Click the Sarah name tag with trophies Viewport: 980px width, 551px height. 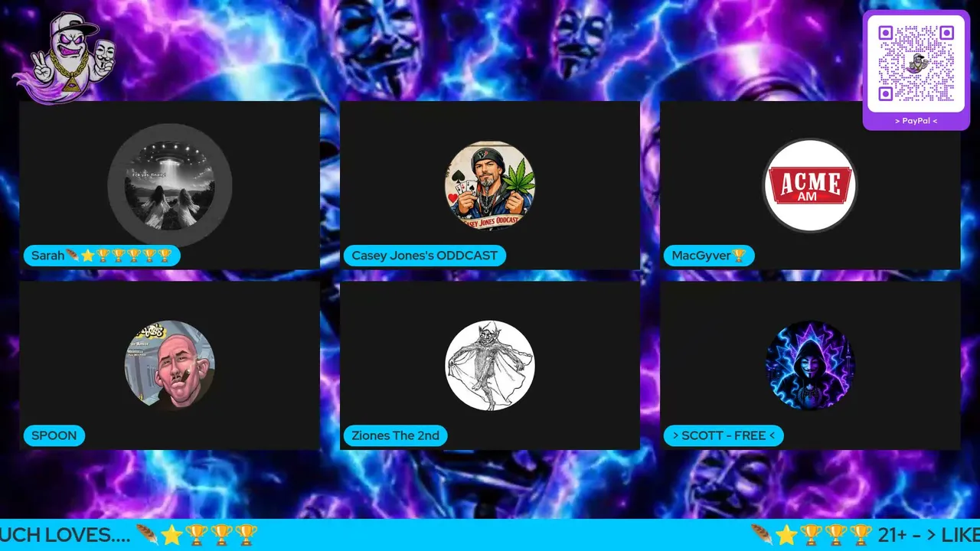pos(102,256)
